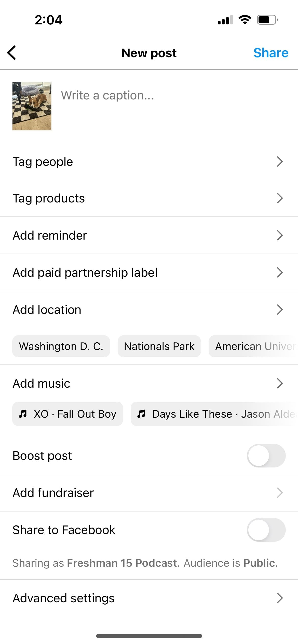Tap music note icon beside Days Like These
The image size is (298, 644).
tap(141, 414)
